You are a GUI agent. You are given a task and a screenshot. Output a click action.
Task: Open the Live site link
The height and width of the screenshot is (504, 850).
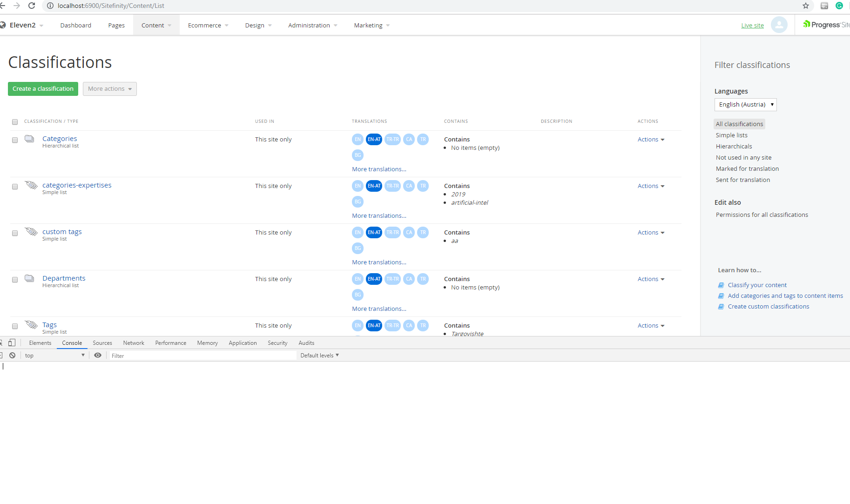(752, 25)
